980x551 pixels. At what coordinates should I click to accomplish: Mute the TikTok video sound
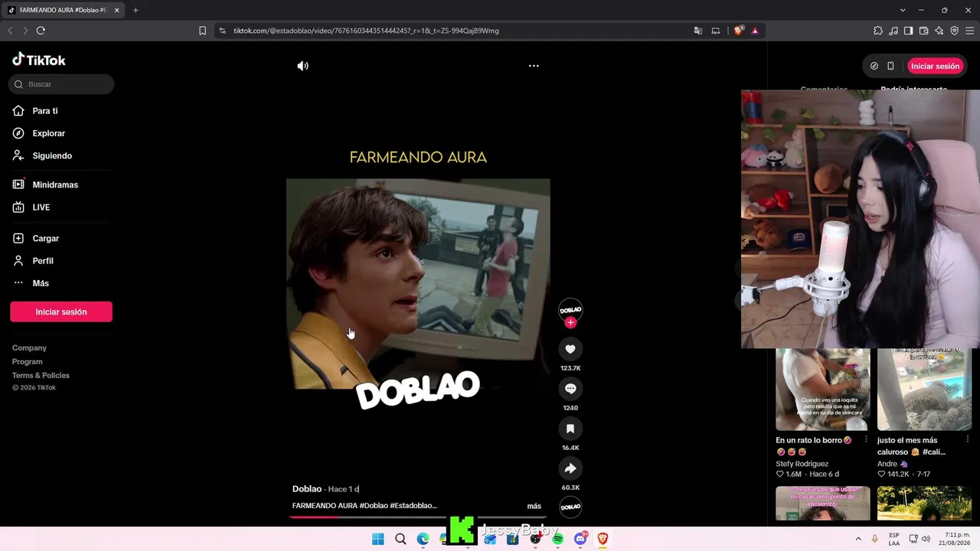302,66
